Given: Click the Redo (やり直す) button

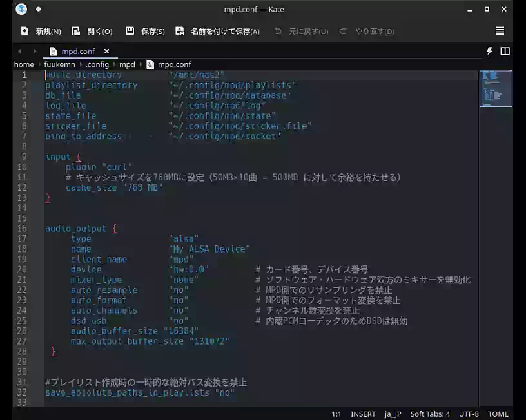Looking at the screenshot, I should pos(366,31).
